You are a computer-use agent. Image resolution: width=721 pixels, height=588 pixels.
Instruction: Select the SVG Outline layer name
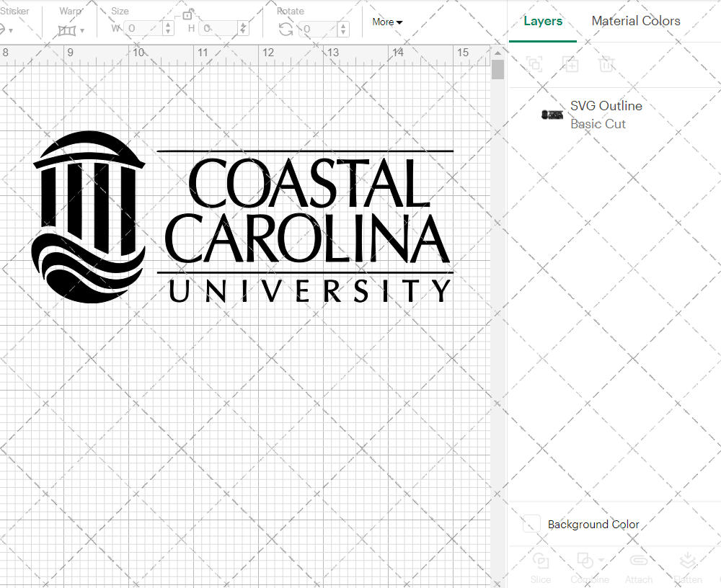pyautogui.click(x=606, y=106)
